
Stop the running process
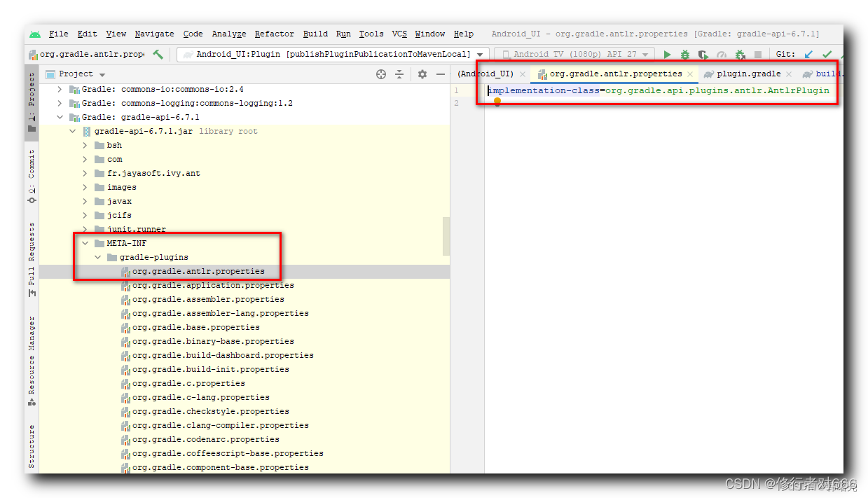(759, 54)
